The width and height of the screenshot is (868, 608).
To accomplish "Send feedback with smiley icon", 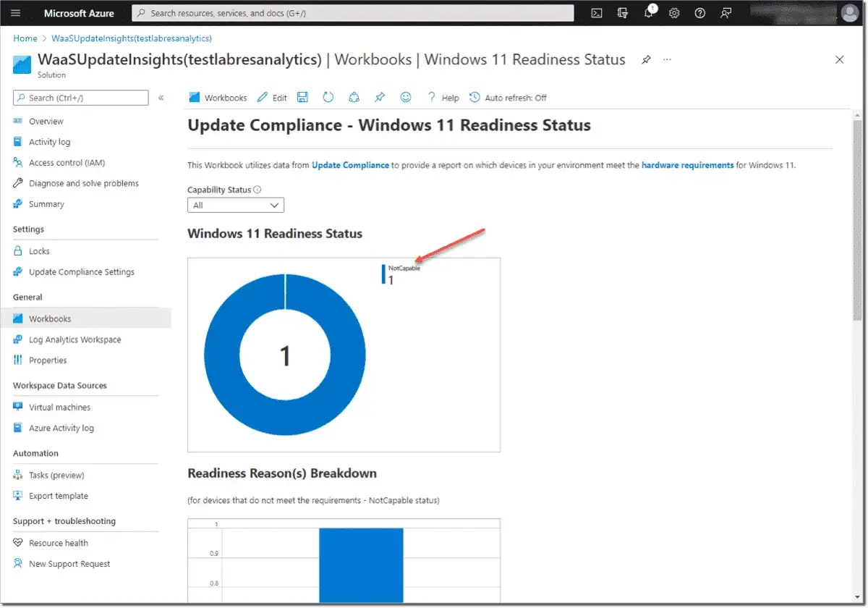I will pyautogui.click(x=406, y=98).
